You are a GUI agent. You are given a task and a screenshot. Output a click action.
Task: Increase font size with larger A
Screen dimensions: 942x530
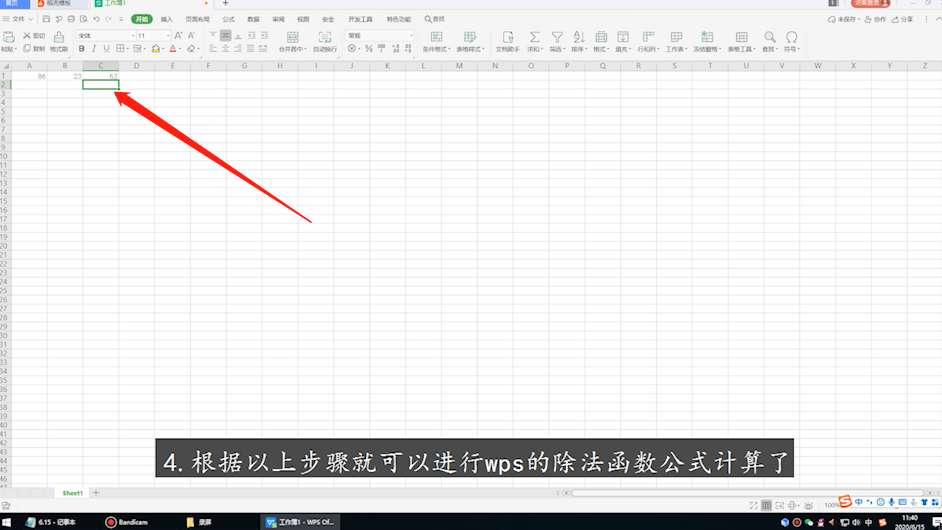(x=178, y=35)
